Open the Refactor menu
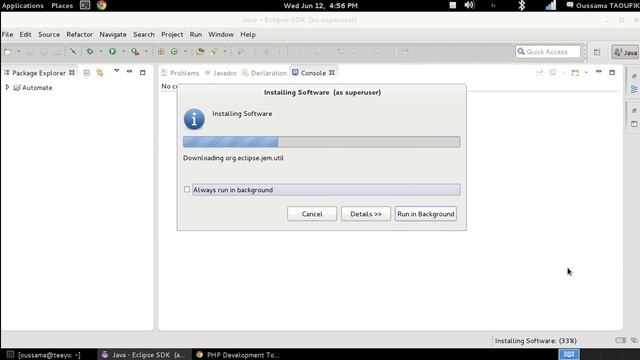Screen dimensions: 640x360 pos(80,34)
